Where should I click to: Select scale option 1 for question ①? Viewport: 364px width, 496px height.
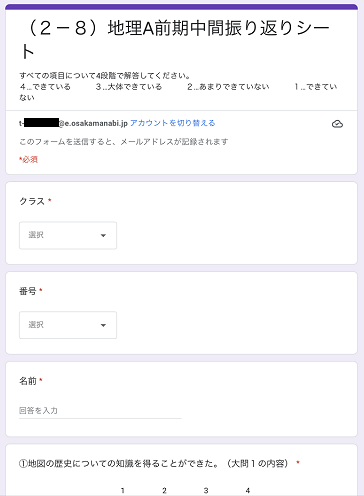[123, 490]
